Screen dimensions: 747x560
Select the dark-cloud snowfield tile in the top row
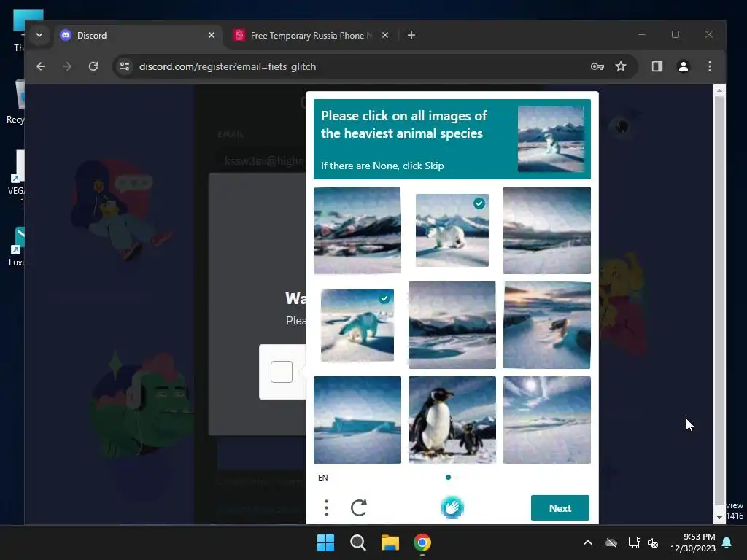click(x=547, y=230)
